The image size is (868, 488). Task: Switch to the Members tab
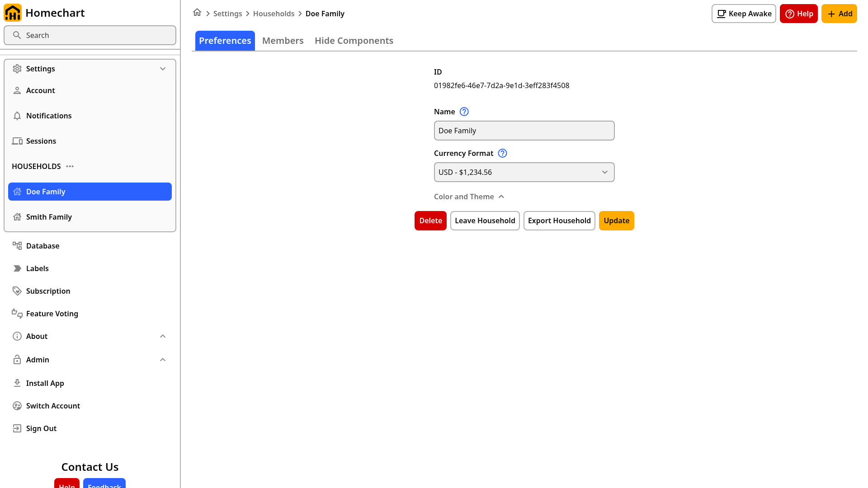click(x=283, y=41)
